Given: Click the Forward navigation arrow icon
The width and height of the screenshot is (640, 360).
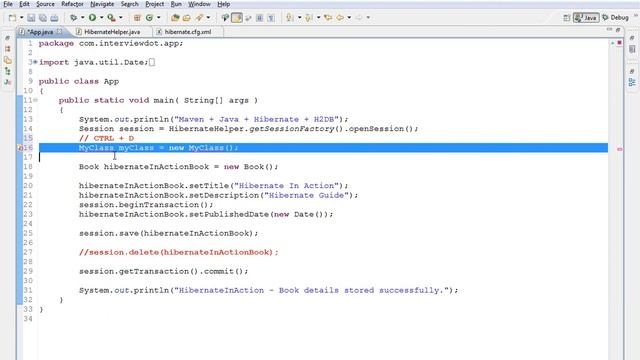Looking at the screenshot, I should coord(359,18).
